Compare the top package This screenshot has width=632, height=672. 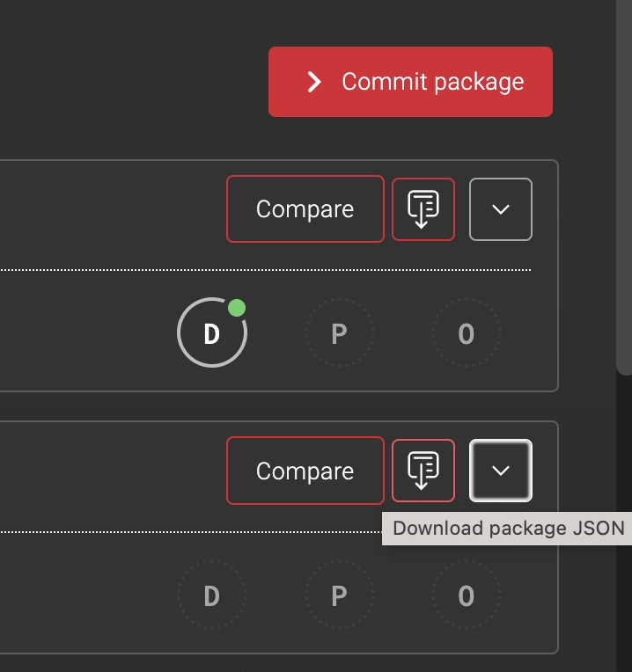[305, 209]
